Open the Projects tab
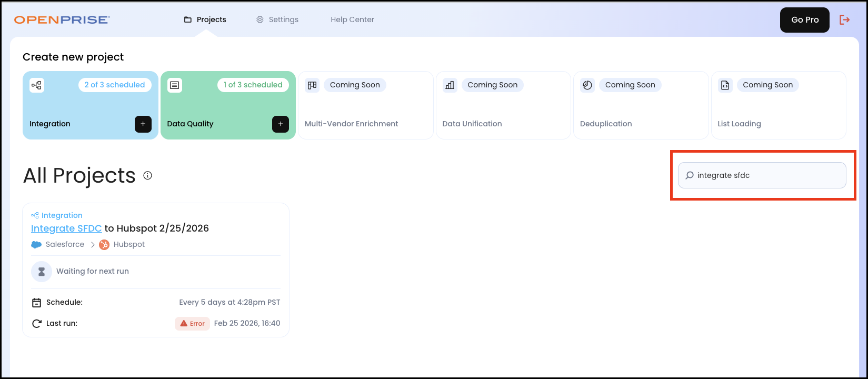This screenshot has width=868, height=379. [205, 20]
